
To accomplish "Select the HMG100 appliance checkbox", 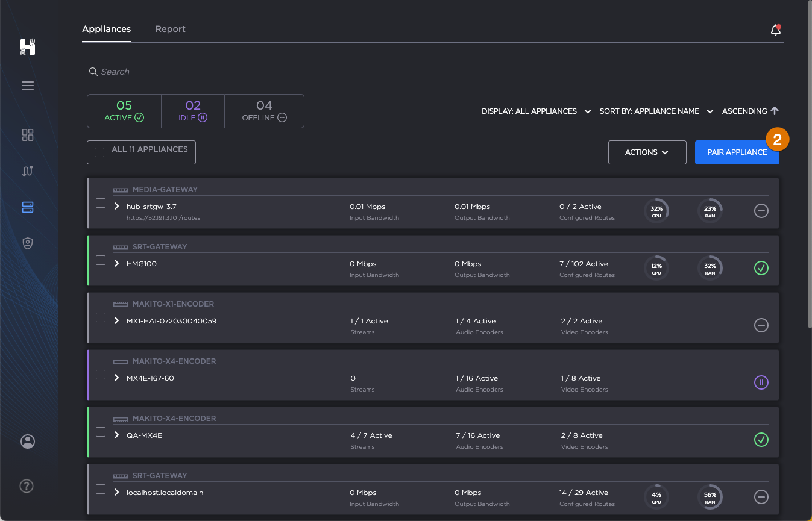I will [101, 261].
